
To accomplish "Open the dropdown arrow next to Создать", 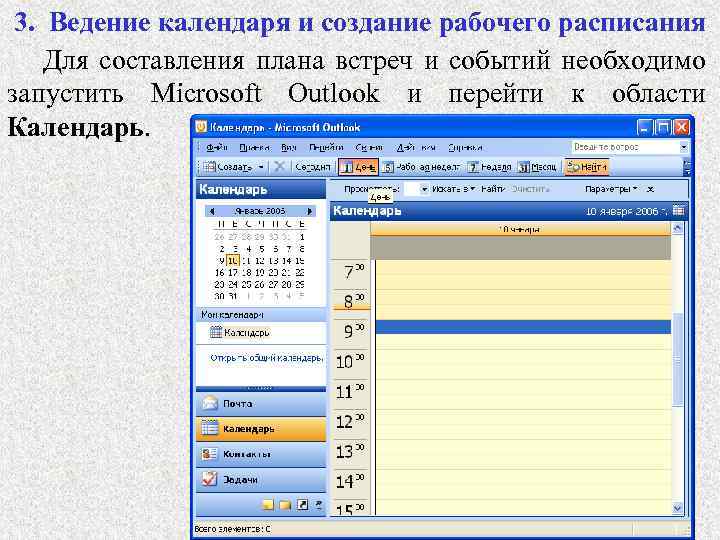I will [x=261, y=167].
